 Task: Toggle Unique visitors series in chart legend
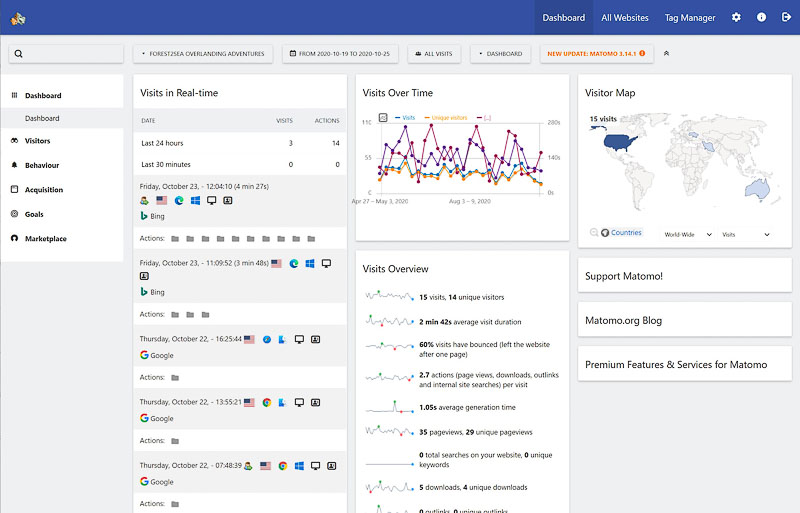[446, 117]
